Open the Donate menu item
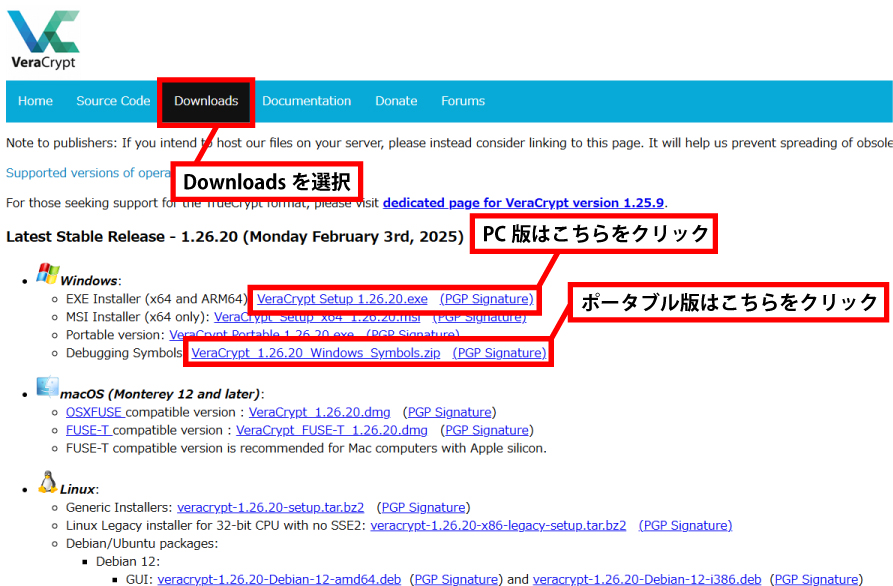This screenshot has height=586, width=893. (396, 101)
